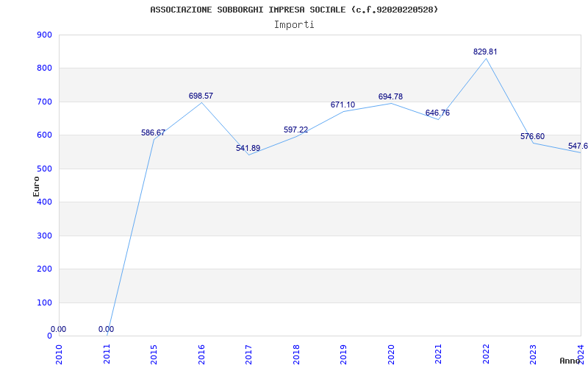Click the 586.67 value for 2015
Viewport: 588px width, 368px height.
coord(153,132)
